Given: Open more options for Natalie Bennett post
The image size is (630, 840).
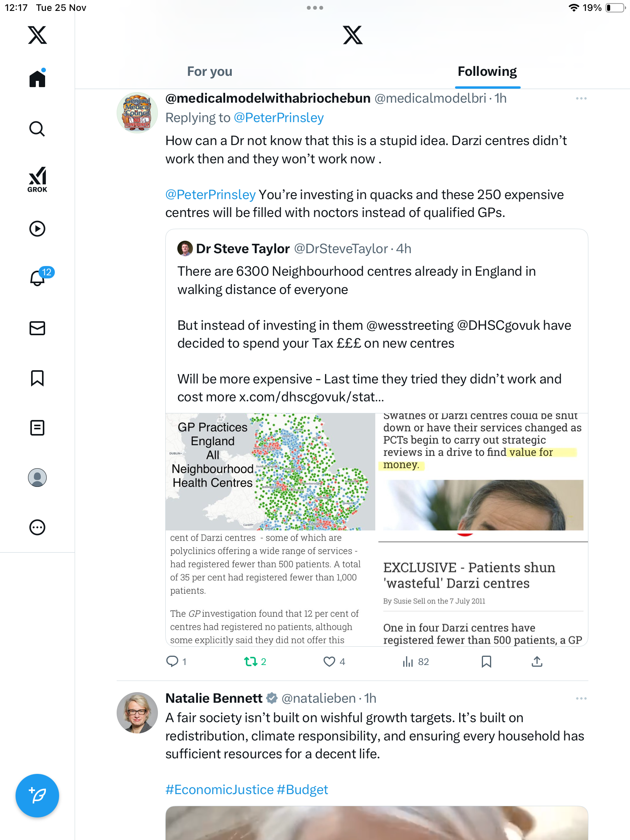Looking at the screenshot, I should tap(581, 699).
